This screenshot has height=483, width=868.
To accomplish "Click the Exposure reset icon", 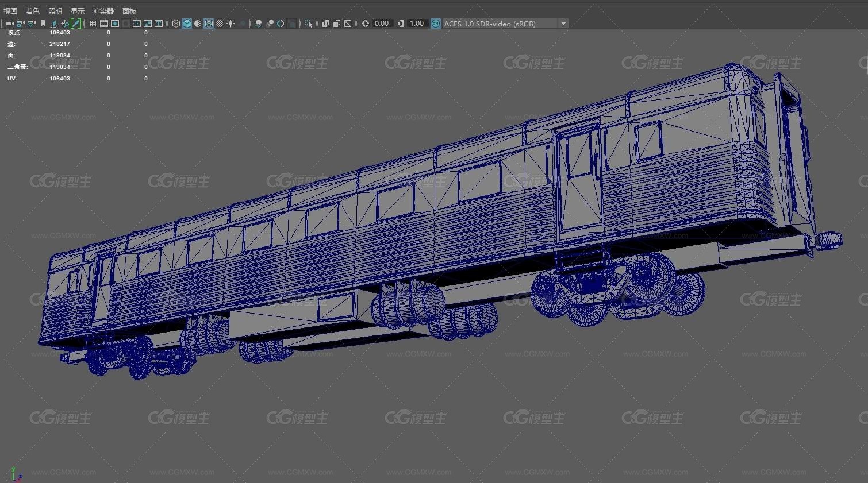I will pos(365,24).
